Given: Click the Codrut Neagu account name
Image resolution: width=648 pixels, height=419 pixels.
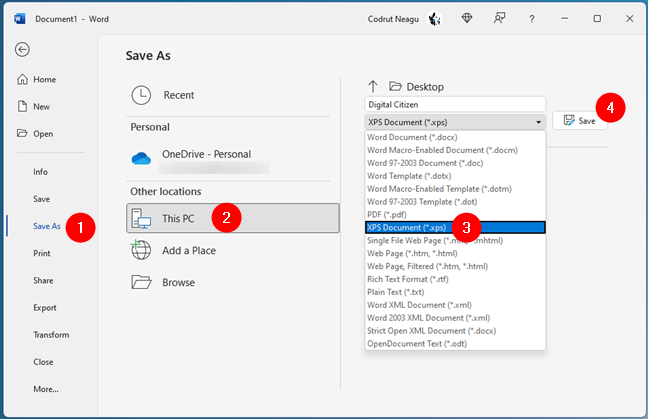Looking at the screenshot, I should [x=393, y=19].
